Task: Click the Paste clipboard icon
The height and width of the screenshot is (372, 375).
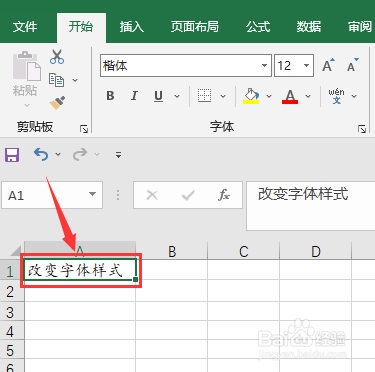Action: [26, 66]
